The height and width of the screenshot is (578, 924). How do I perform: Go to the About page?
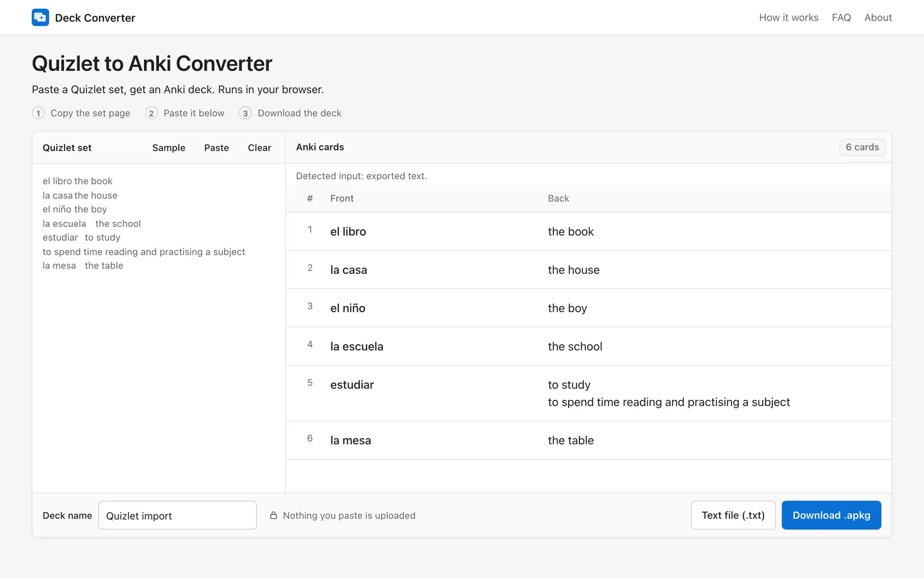(x=878, y=18)
